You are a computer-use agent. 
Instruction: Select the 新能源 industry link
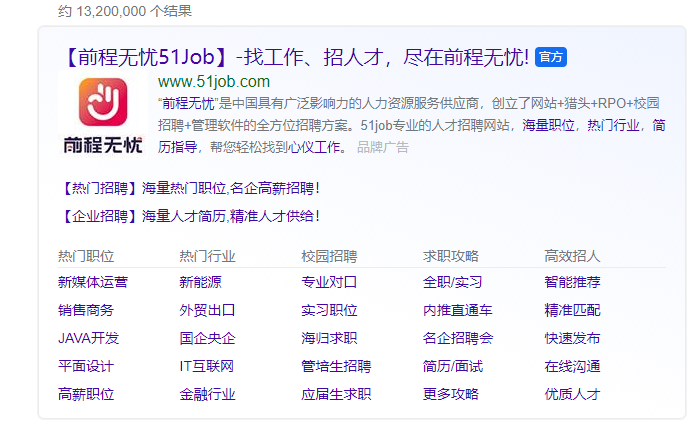click(x=200, y=282)
